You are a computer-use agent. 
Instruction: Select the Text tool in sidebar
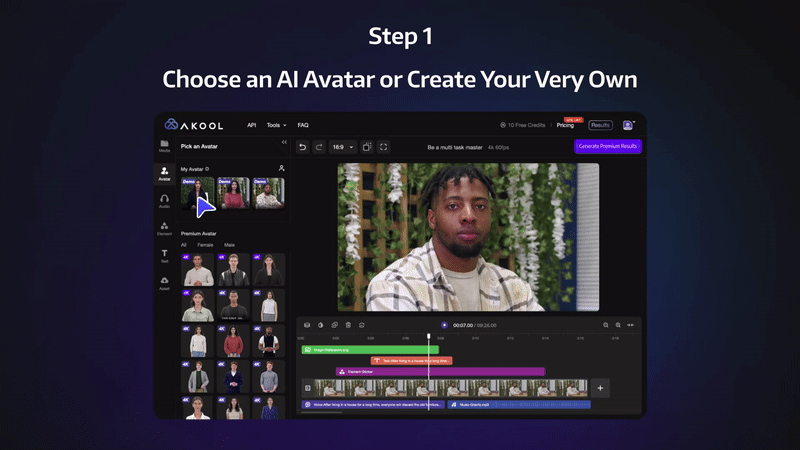164,256
